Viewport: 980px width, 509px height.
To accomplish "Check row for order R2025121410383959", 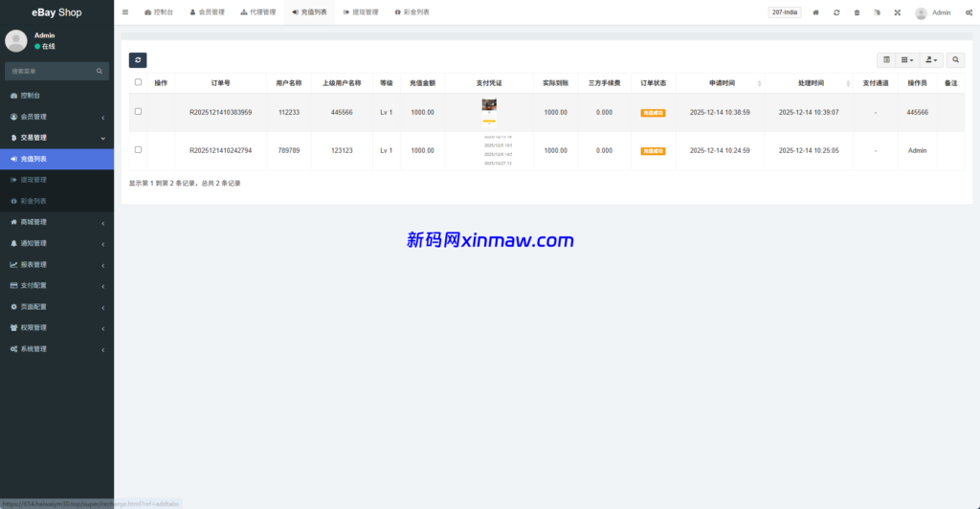I will [138, 112].
